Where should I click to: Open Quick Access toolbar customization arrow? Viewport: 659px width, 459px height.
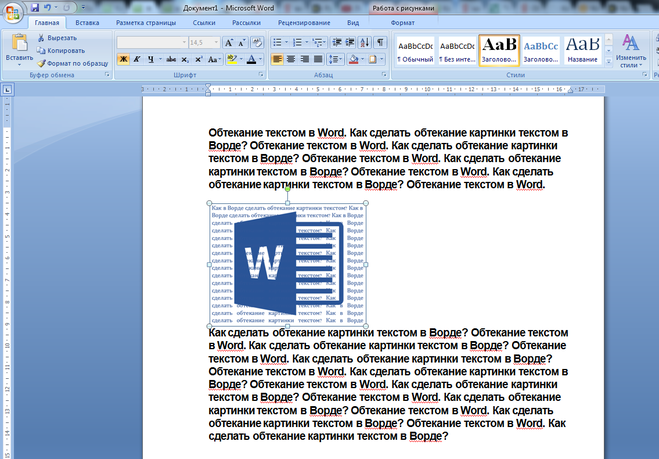[x=83, y=8]
